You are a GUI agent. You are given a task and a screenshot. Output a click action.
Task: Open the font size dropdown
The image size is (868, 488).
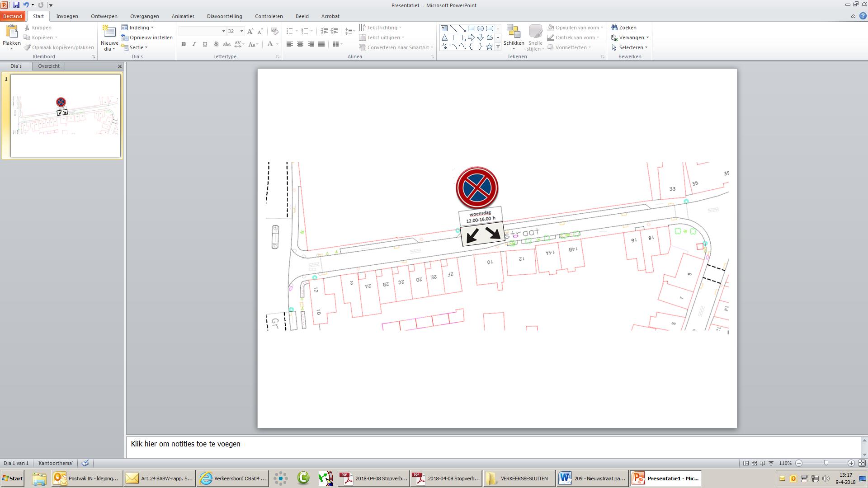pyautogui.click(x=241, y=31)
